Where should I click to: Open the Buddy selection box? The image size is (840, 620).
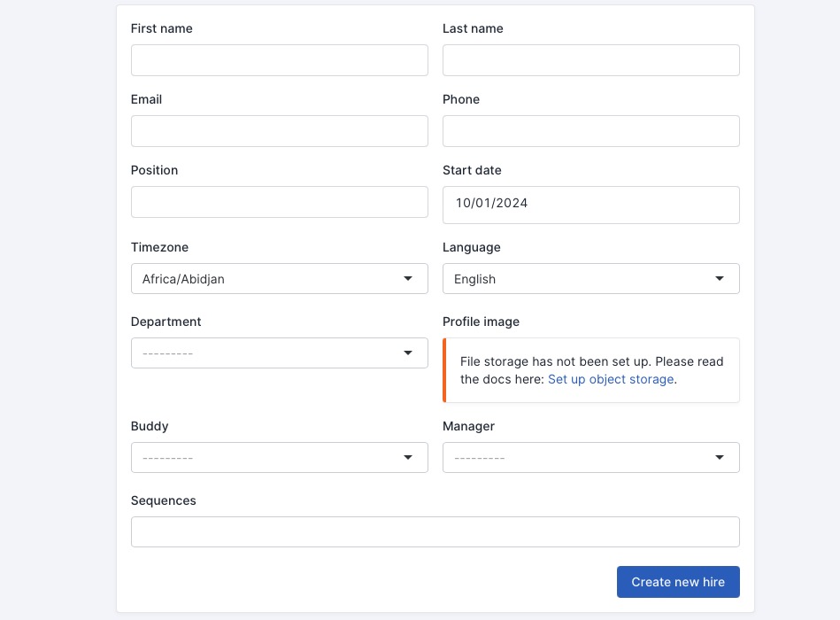tap(266, 457)
